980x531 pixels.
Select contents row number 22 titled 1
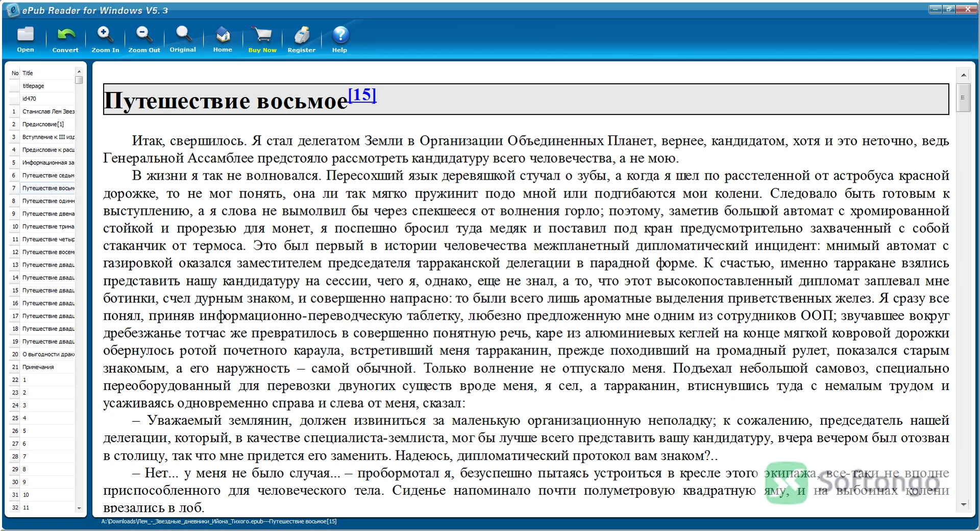[42, 379]
